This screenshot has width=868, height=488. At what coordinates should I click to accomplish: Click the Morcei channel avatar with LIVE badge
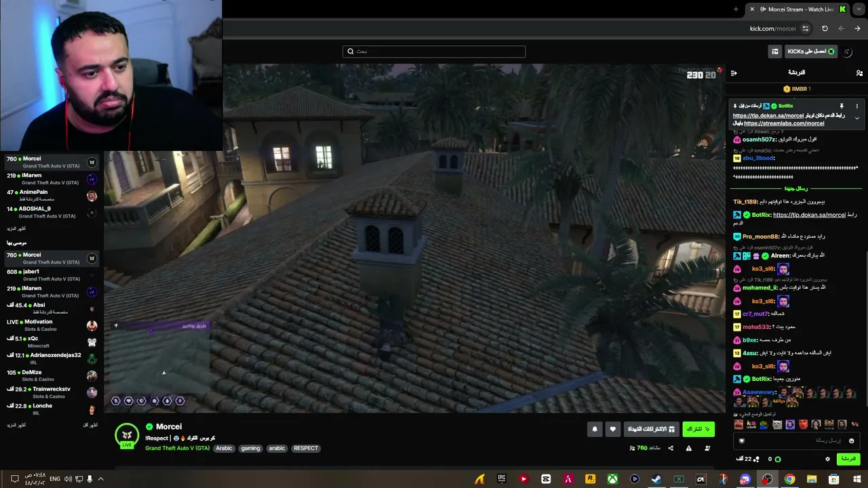point(127,436)
